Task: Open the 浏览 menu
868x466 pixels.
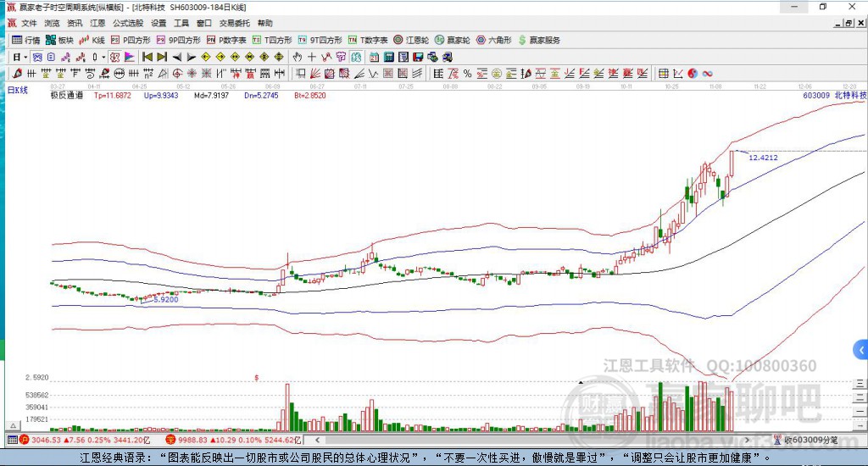Action: (x=52, y=23)
